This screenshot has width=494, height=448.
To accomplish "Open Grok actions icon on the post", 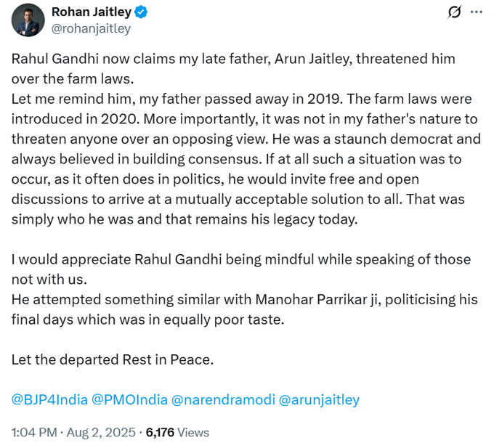I will pyautogui.click(x=455, y=12).
